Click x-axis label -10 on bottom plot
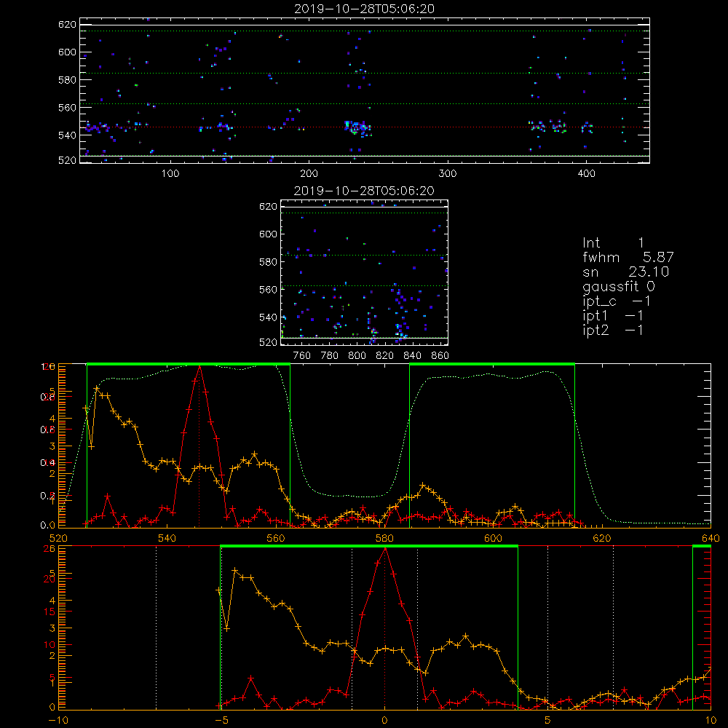The width and height of the screenshot is (728, 728). click(58, 720)
